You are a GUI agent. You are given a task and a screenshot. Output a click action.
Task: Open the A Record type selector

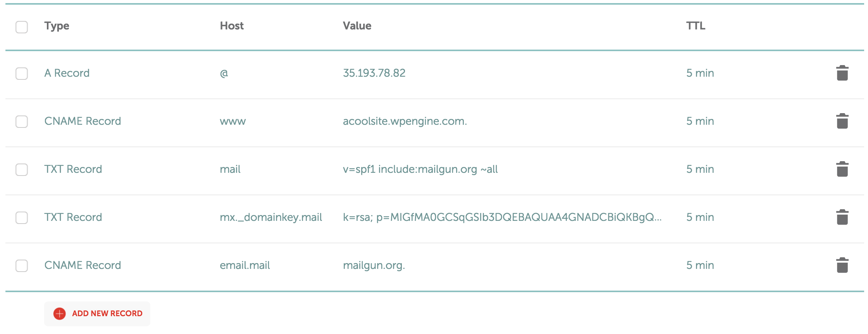(67, 73)
